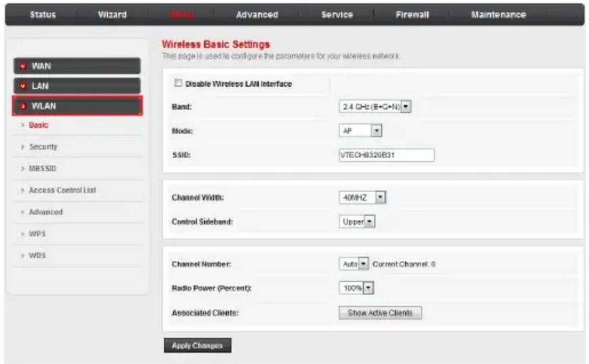
Task: Open the MBSSID submenu link
Action: coord(42,169)
